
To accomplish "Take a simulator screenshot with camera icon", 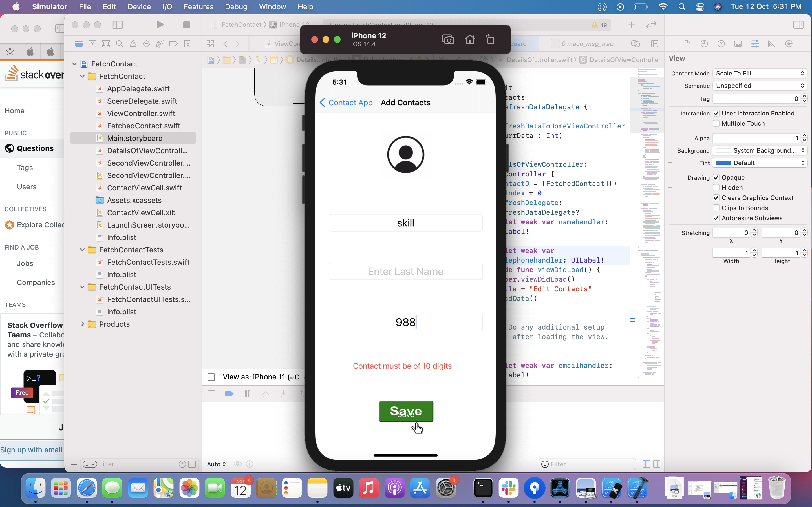I will [x=448, y=39].
